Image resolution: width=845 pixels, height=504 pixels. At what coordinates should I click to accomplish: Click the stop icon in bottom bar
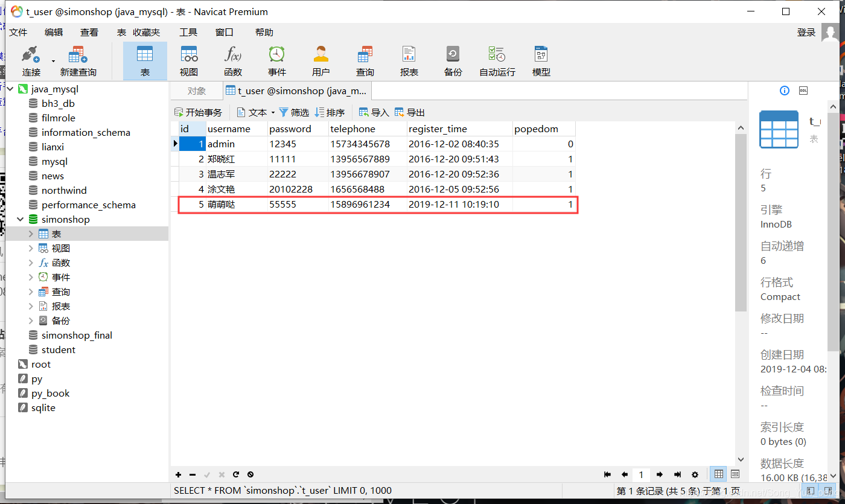[x=250, y=474]
